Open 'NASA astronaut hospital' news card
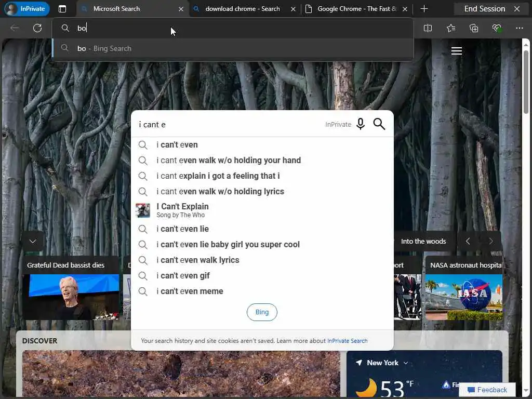 tap(463, 288)
